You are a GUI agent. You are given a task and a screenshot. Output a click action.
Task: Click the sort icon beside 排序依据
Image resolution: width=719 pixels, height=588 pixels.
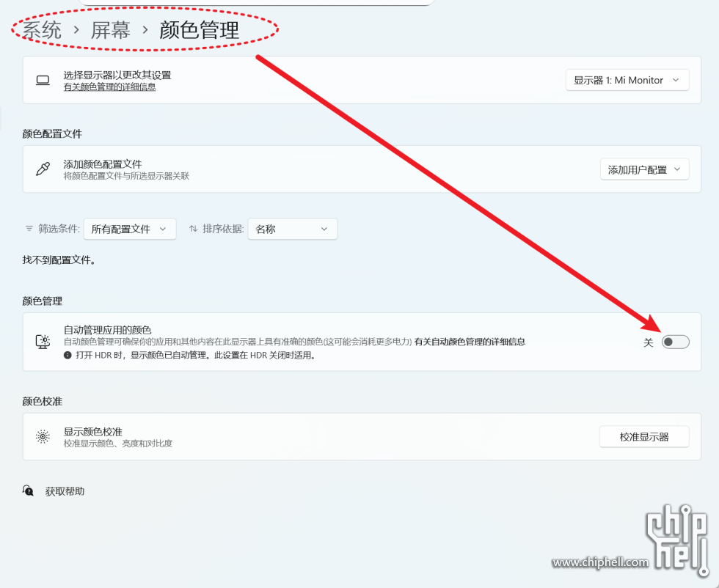coord(194,229)
